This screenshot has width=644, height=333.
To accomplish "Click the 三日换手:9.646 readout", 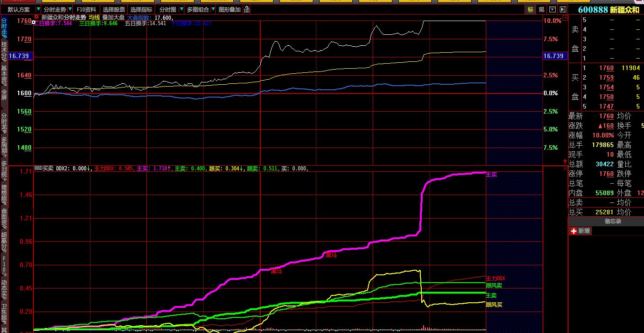I will pyautogui.click(x=98, y=23).
